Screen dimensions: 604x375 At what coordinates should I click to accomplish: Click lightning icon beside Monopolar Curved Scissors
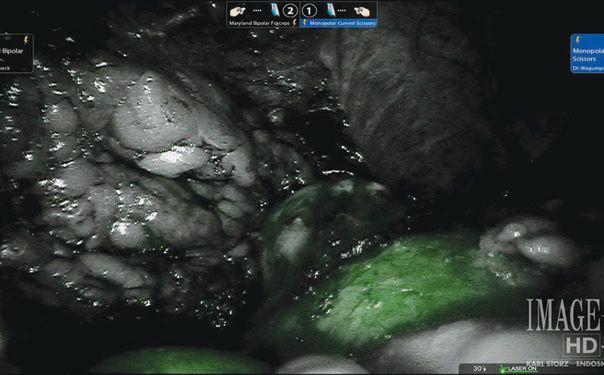coord(304,23)
